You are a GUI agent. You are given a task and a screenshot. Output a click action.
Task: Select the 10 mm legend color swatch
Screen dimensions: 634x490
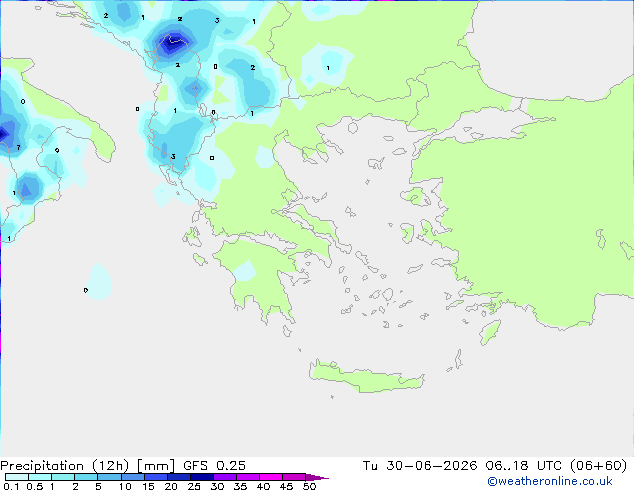pyautogui.click(x=132, y=477)
